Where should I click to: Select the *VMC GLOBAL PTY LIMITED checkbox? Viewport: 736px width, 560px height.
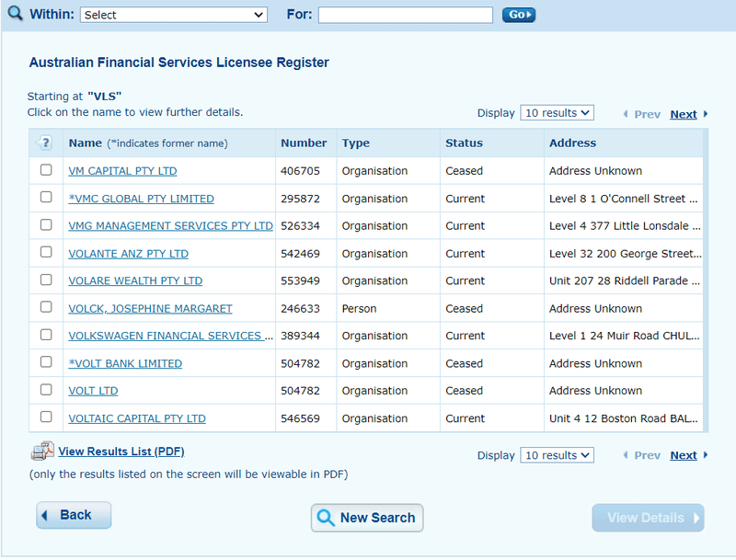tap(46, 197)
